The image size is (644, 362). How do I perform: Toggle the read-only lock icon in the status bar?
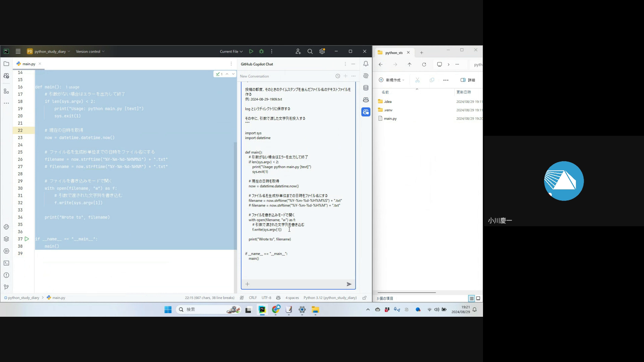click(x=365, y=298)
